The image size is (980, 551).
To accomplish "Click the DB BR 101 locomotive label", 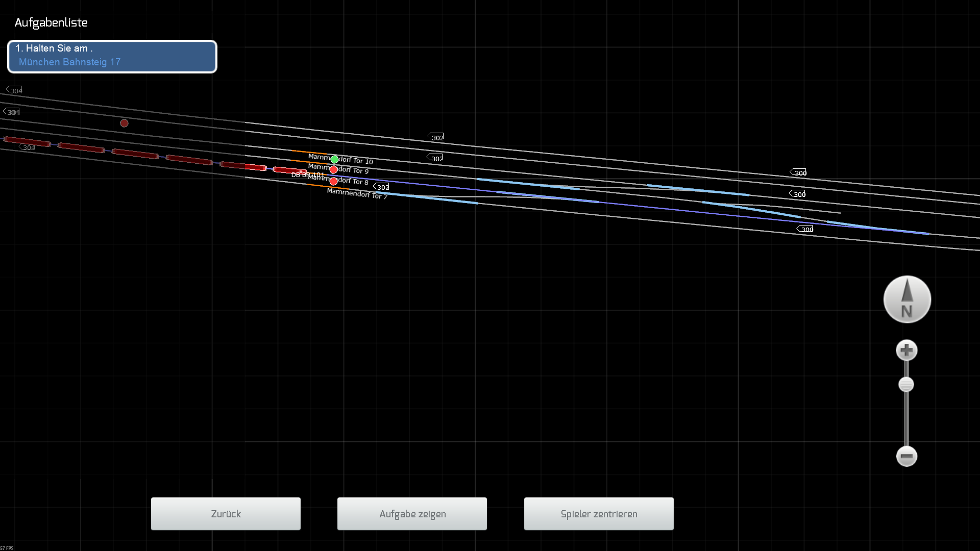I will [307, 175].
